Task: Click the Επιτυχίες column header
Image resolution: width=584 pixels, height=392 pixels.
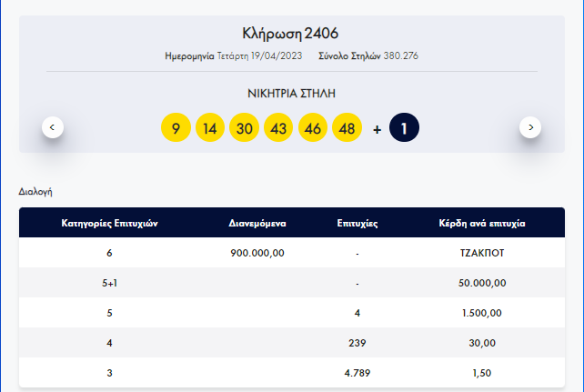Action: point(357,223)
